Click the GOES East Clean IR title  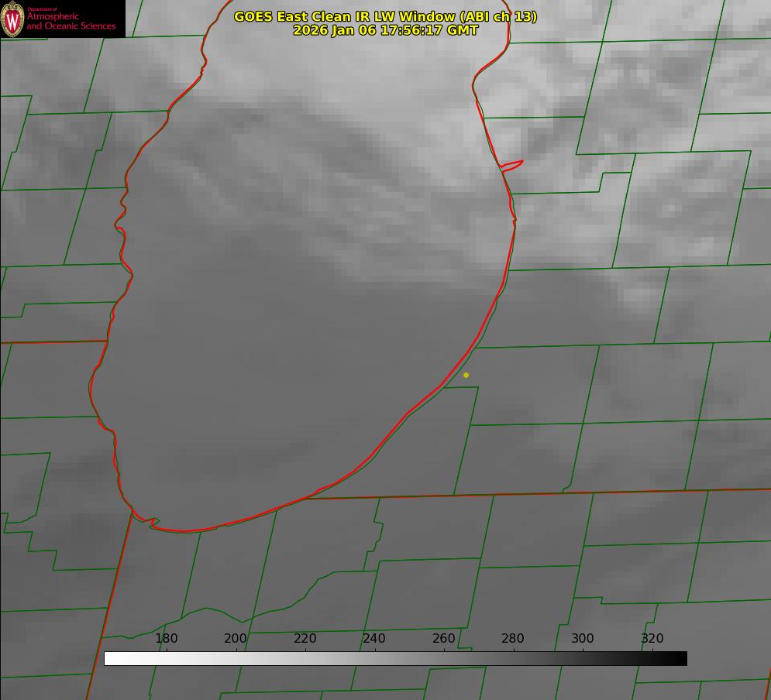pyautogui.click(x=333, y=16)
